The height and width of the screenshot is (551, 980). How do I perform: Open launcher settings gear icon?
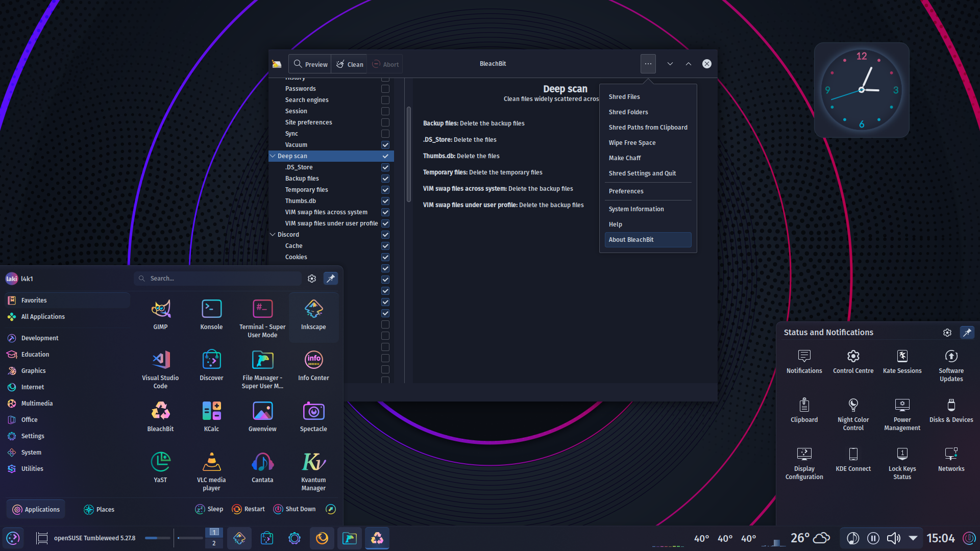pos(312,279)
